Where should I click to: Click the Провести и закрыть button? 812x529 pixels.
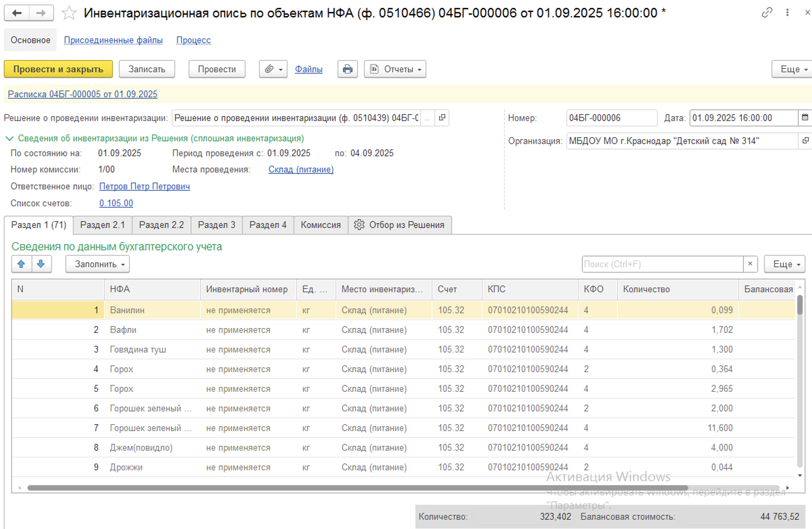click(58, 69)
